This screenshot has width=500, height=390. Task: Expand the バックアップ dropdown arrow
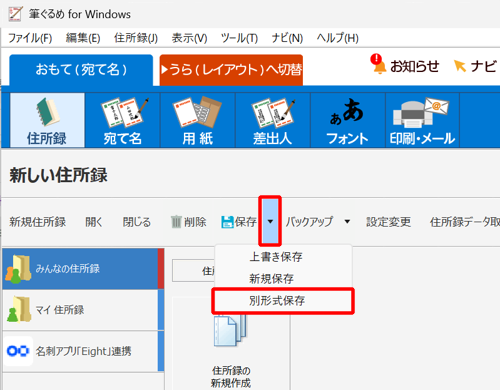click(x=347, y=221)
